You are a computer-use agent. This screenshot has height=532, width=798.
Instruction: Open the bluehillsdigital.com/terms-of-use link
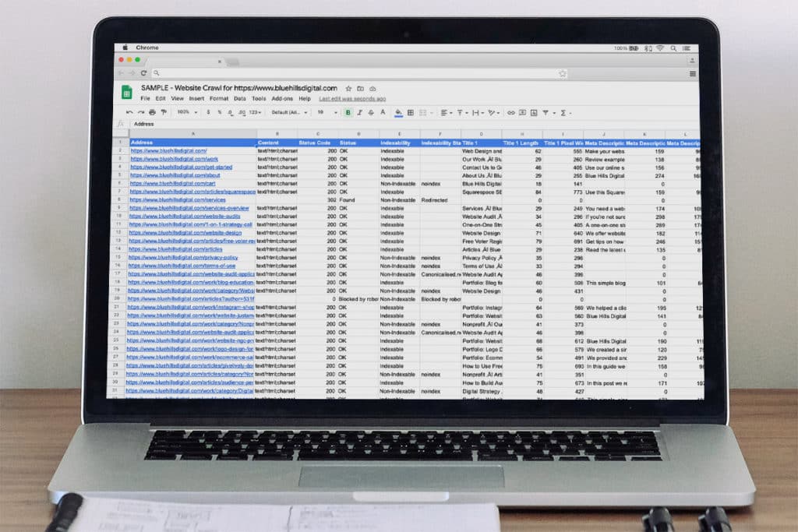[x=182, y=266]
